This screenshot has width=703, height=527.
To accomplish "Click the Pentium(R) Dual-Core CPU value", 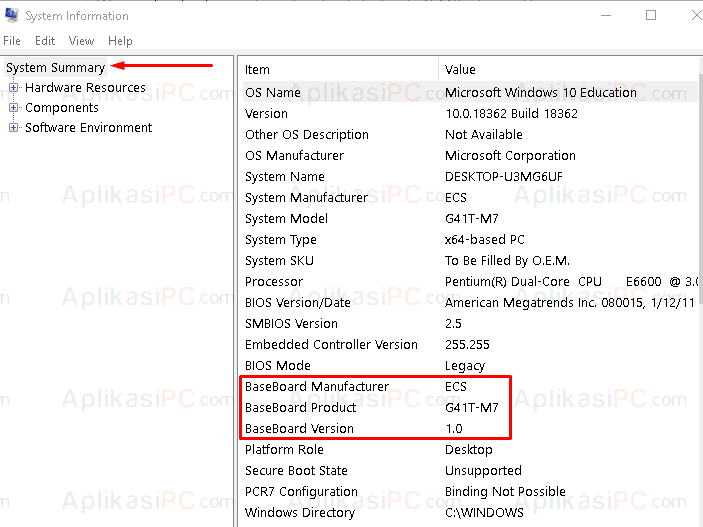I will tap(572, 282).
